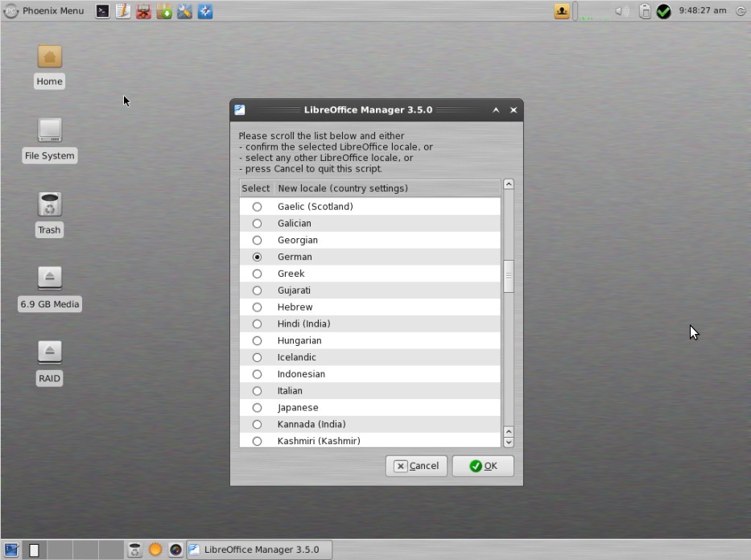The image size is (751, 560).
Task: Open the notepad text editor launcher
Action: click(123, 11)
